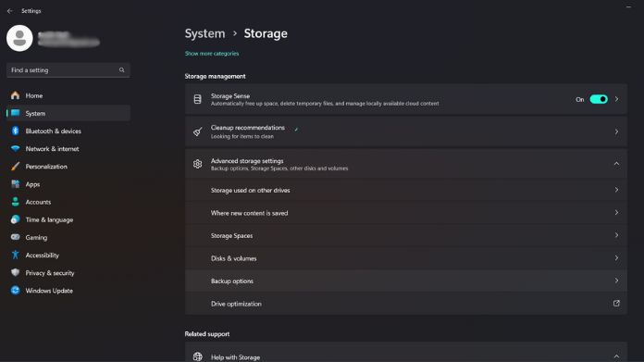
Task: Open the user profile avatar
Action: click(x=19, y=38)
